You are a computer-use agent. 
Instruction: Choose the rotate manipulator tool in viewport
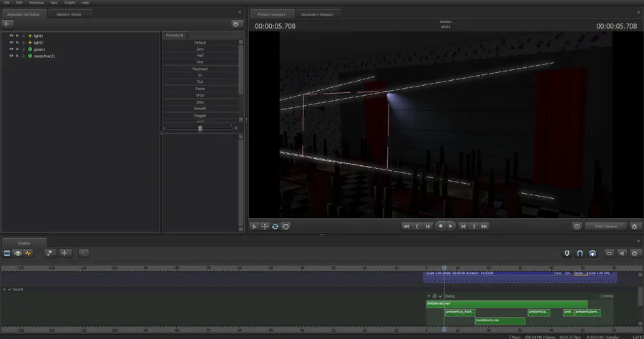[275, 227]
